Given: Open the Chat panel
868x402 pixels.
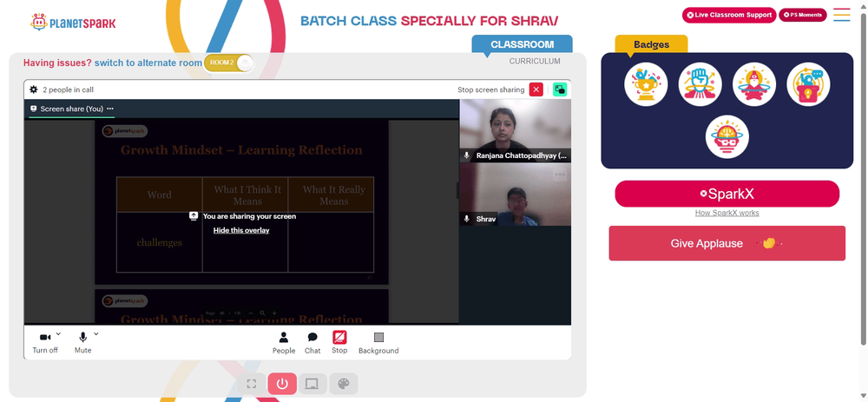Looking at the screenshot, I should point(312,343).
